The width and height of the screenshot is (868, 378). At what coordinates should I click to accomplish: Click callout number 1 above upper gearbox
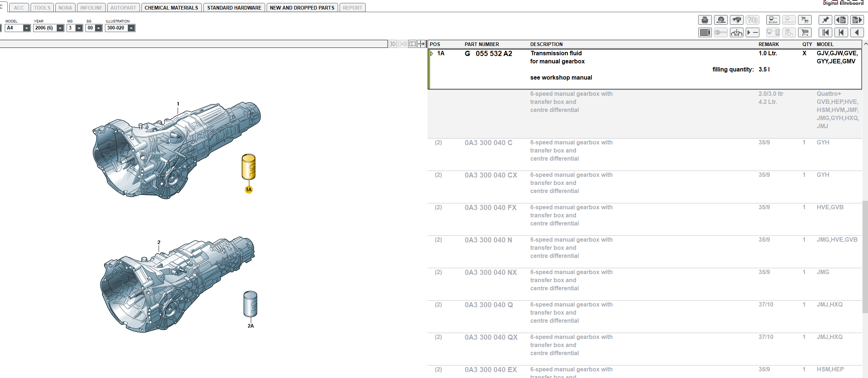(178, 104)
